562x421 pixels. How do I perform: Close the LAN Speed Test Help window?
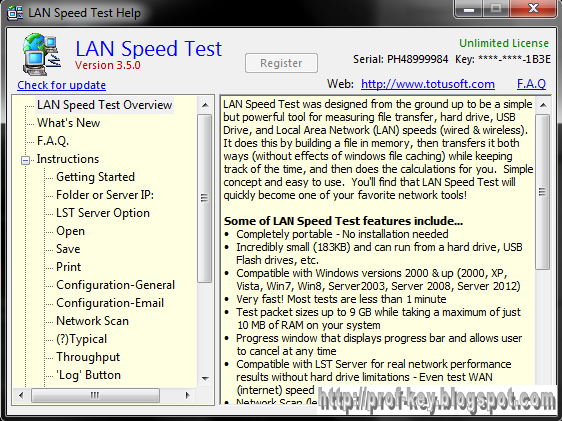tap(533, 9)
